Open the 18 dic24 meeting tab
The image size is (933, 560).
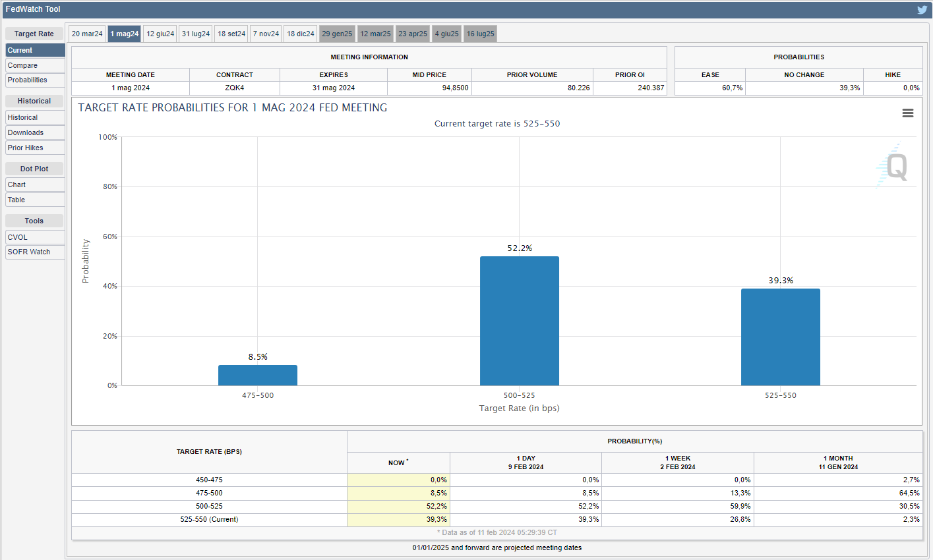[x=301, y=34]
